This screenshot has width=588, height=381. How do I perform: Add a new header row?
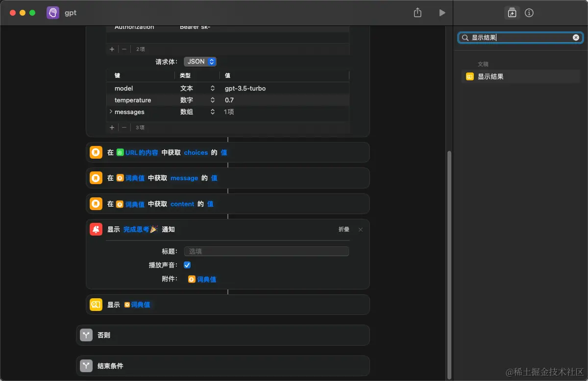pyautogui.click(x=112, y=49)
